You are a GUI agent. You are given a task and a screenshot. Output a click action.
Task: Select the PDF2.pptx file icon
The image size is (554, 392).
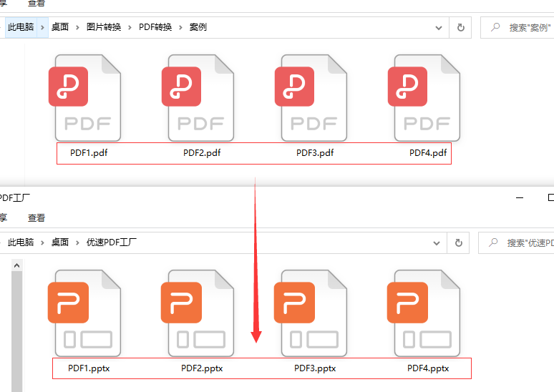click(x=198, y=313)
